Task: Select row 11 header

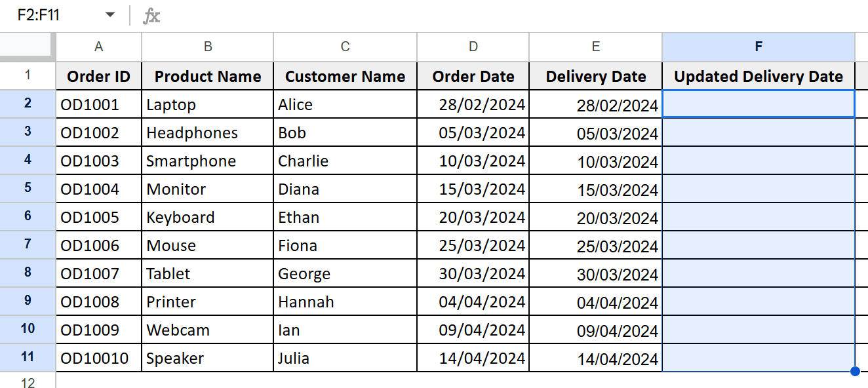Action: pos(28,358)
